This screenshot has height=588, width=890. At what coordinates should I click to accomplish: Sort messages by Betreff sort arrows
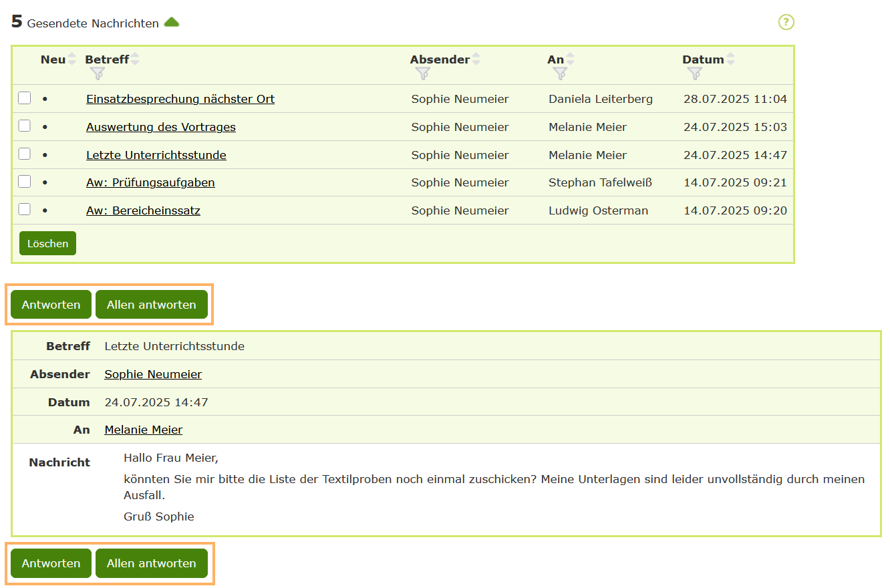click(135, 59)
